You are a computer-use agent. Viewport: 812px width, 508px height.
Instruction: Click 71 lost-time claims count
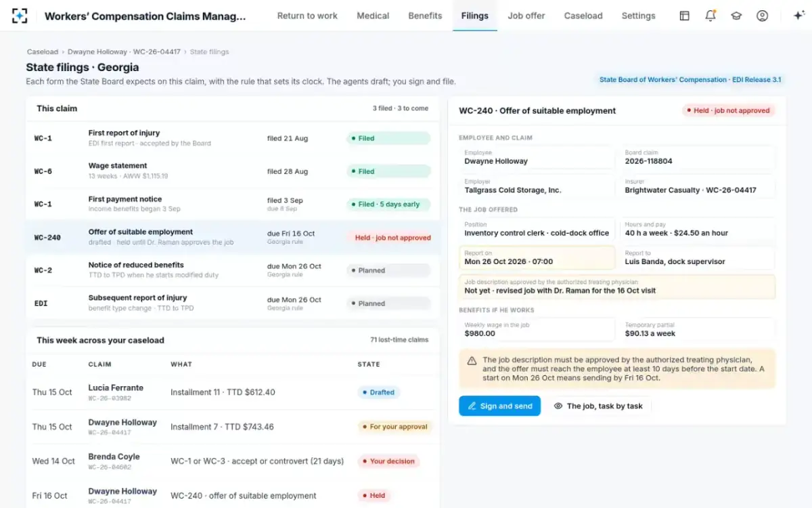pos(399,340)
